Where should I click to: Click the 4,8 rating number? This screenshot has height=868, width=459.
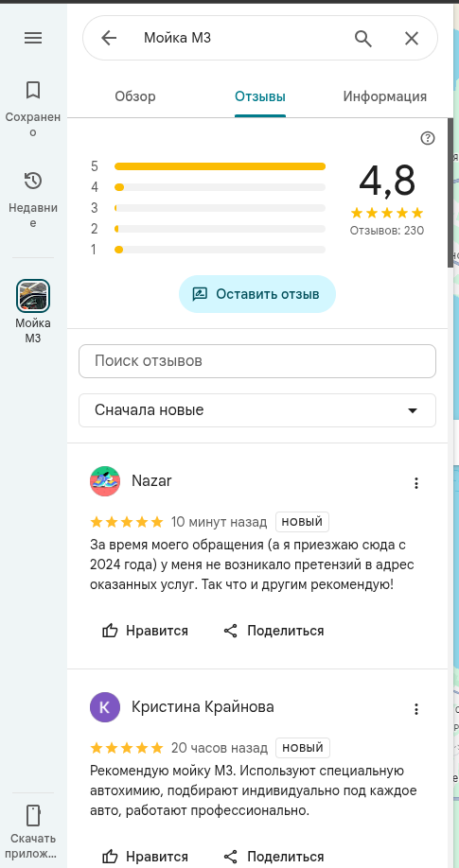[x=387, y=182]
